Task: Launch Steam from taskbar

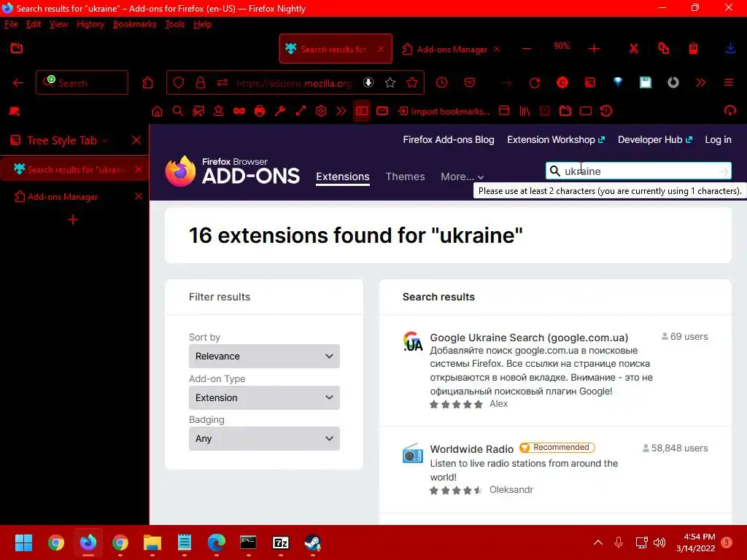Action: pyautogui.click(x=312, y=542)
